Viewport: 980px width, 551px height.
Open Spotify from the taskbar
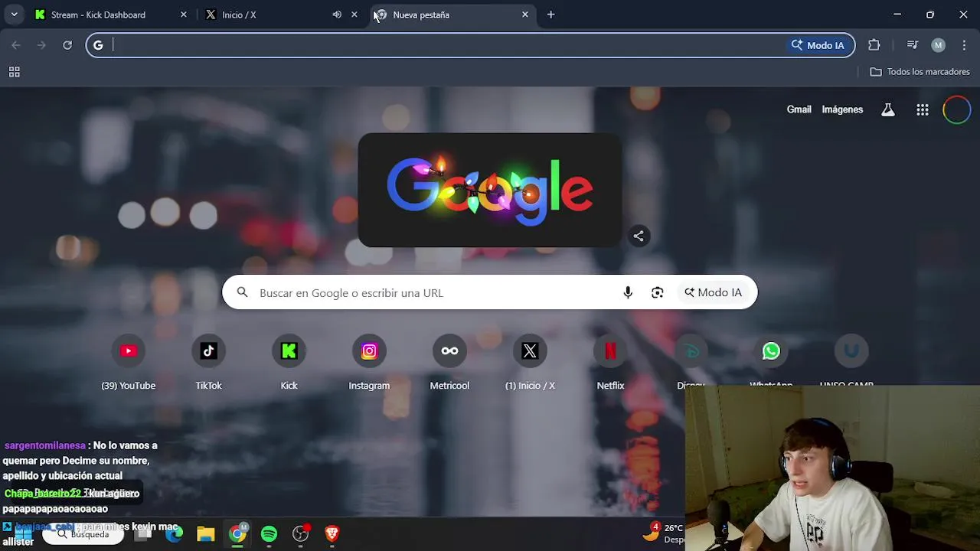tap(269, 534)
